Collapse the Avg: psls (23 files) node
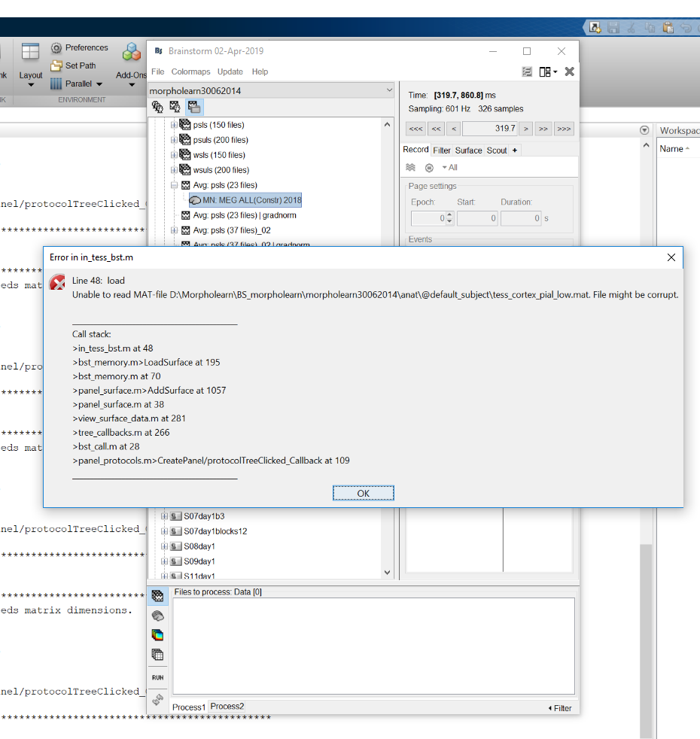 [174, 185]
